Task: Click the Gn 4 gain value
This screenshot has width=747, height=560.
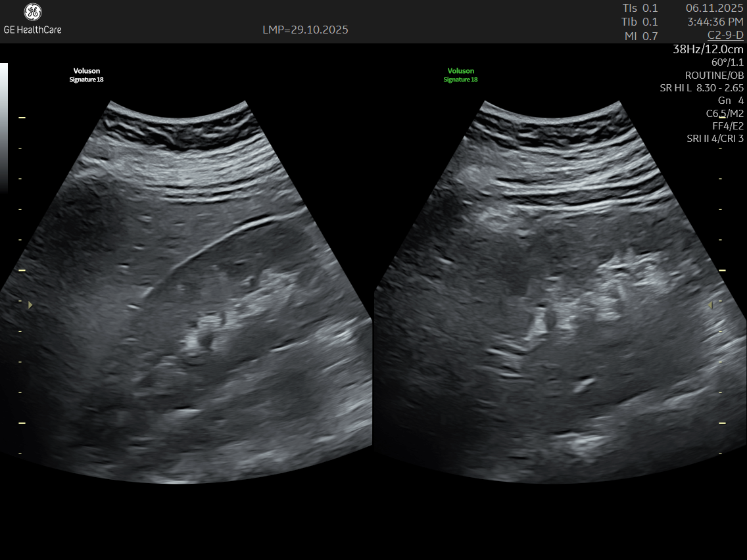Action: (x=731, y=101)
